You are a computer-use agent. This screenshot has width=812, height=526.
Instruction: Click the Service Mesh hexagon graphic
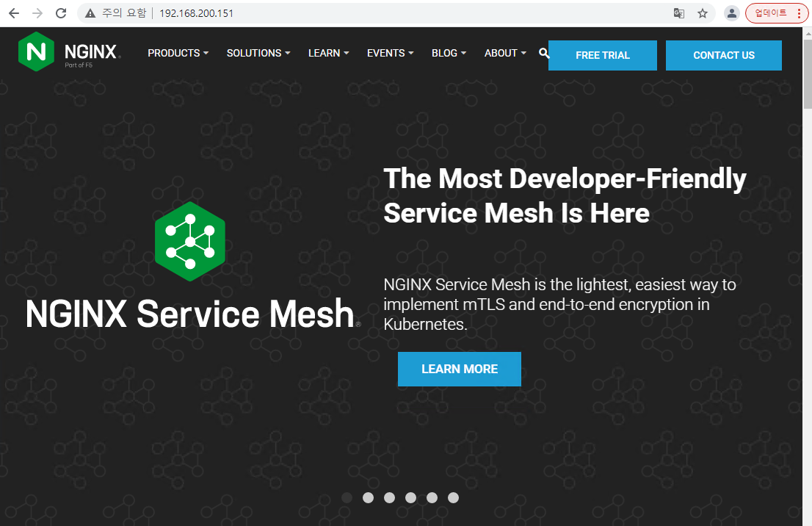click(190, 242)
